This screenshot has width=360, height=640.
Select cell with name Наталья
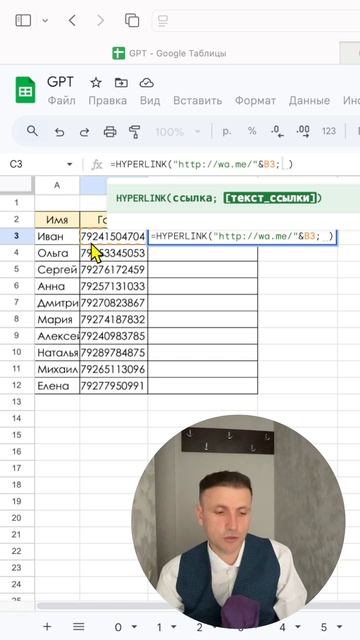coord(57,353)
